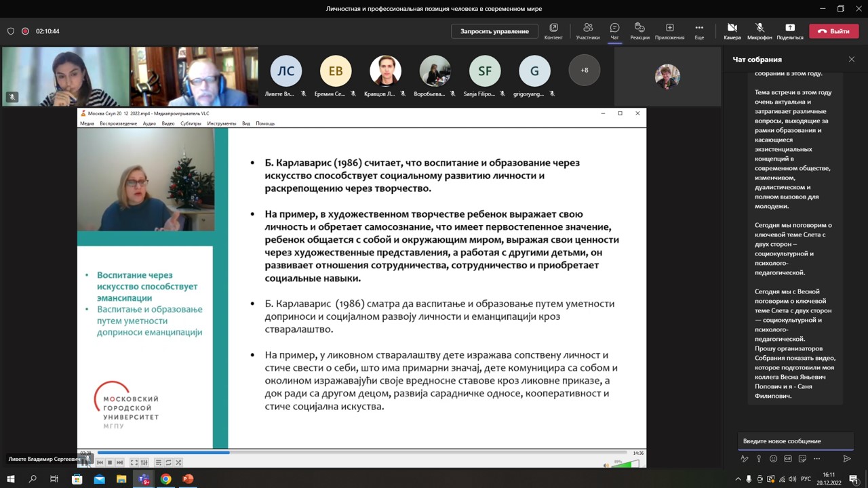Expand the Еще more options menu
This screenshot has width=868, height=488.
(x=699, y=30)
